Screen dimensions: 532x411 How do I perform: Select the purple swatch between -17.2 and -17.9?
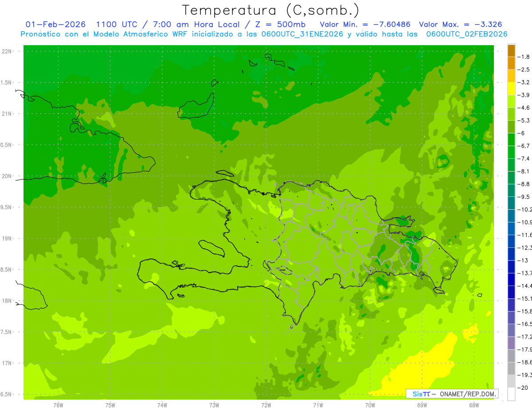click(x=511, y=343)
